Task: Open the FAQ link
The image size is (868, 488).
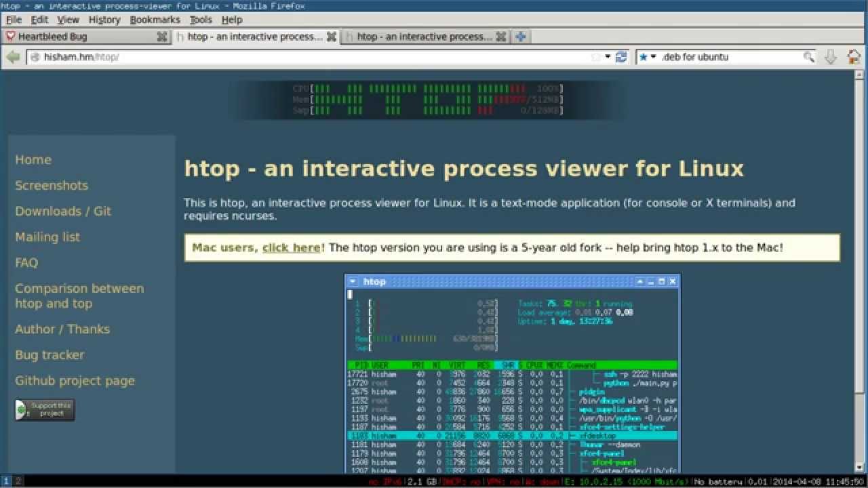Action: point(26,263)
